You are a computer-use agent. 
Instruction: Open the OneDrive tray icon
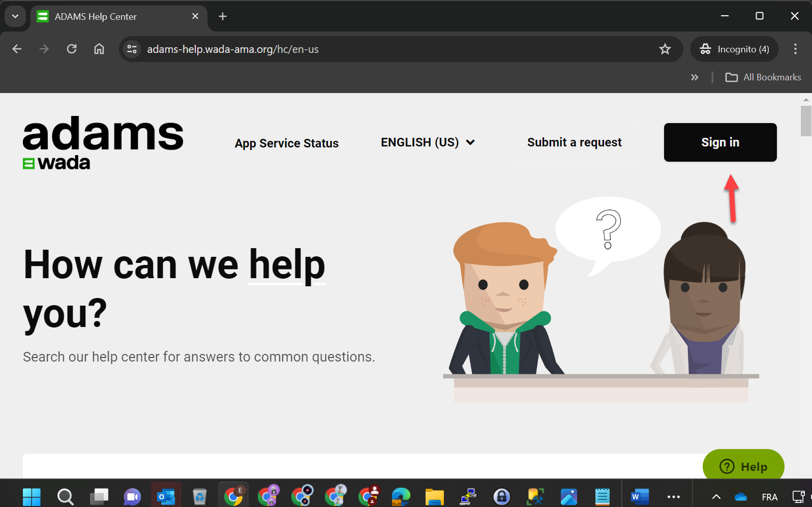point(741,497)
